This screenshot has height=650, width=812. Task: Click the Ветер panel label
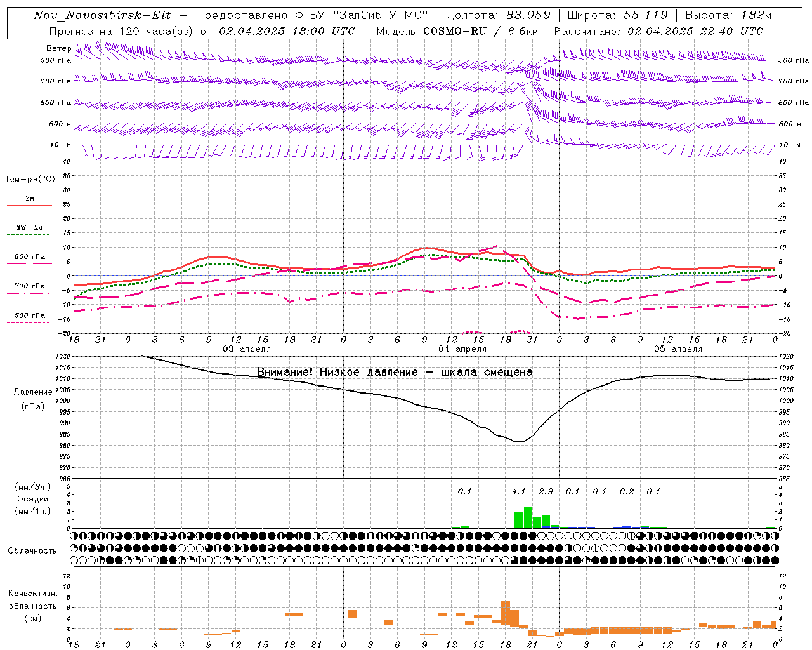point(58,48)
